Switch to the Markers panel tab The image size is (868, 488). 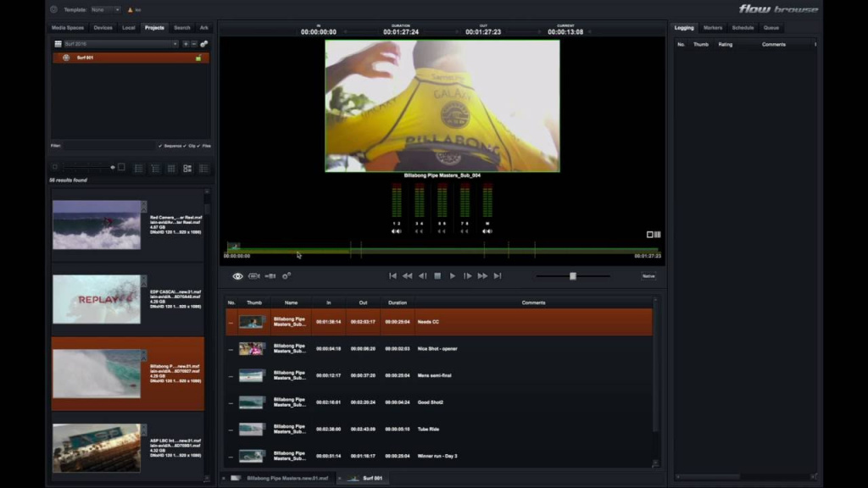point(712,28)
